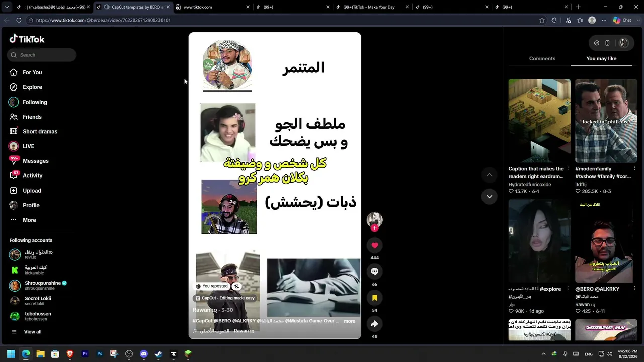Open tebohussen following account

coord(39,316)
